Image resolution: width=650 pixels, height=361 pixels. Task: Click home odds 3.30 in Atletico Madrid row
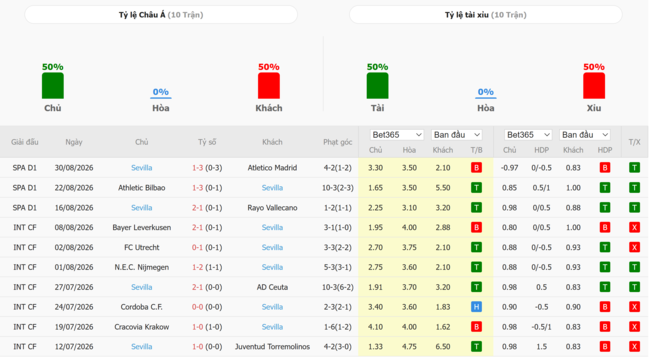point(375,168)
